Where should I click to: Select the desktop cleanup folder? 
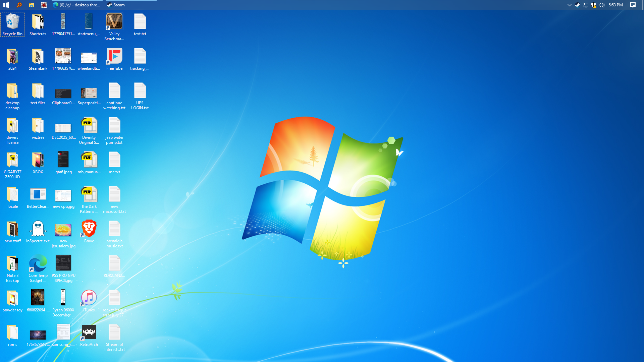tap(12, 96)
